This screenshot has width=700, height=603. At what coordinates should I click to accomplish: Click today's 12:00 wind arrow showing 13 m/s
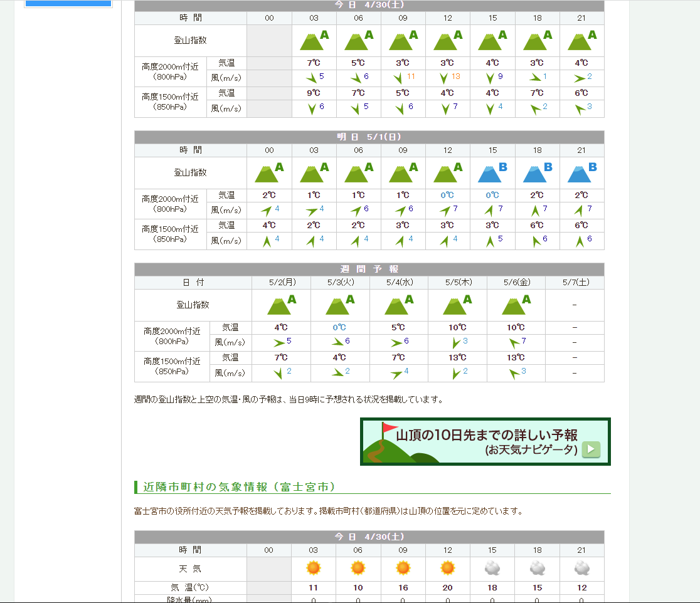443,78
